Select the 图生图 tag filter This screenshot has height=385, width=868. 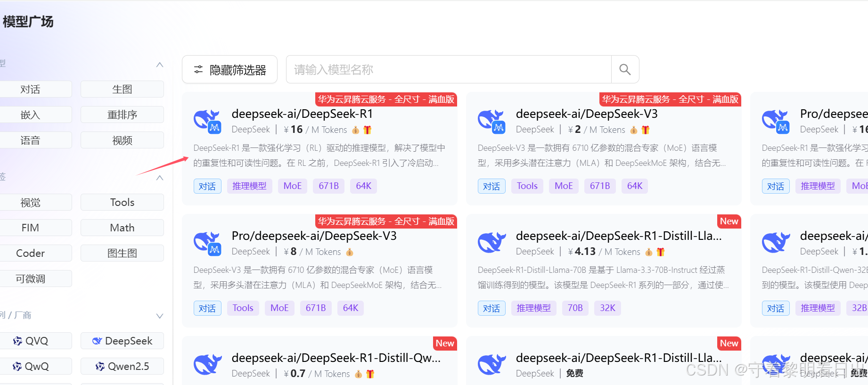(122, 253)
